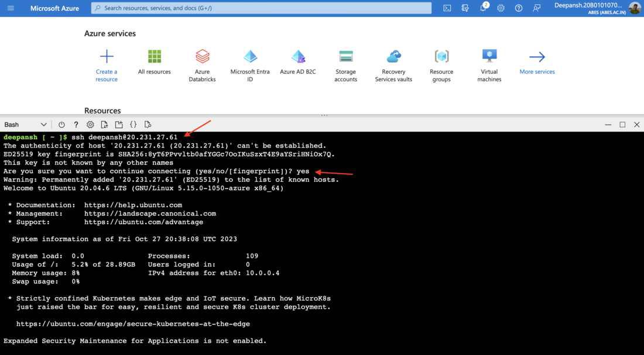The width and height of the screenshot is (644, 355).
Task: Open Cloud Shell help question mark
Action: coord(76,125)
